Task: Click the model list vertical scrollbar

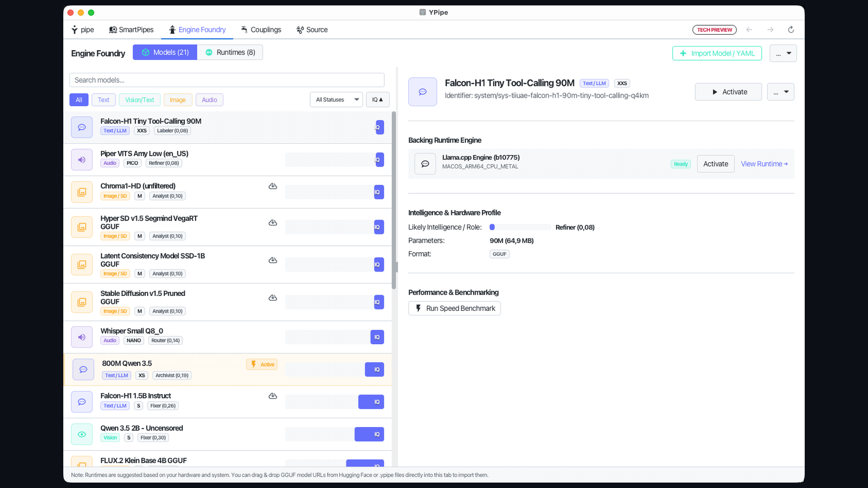Action: (x=394, y=200)
